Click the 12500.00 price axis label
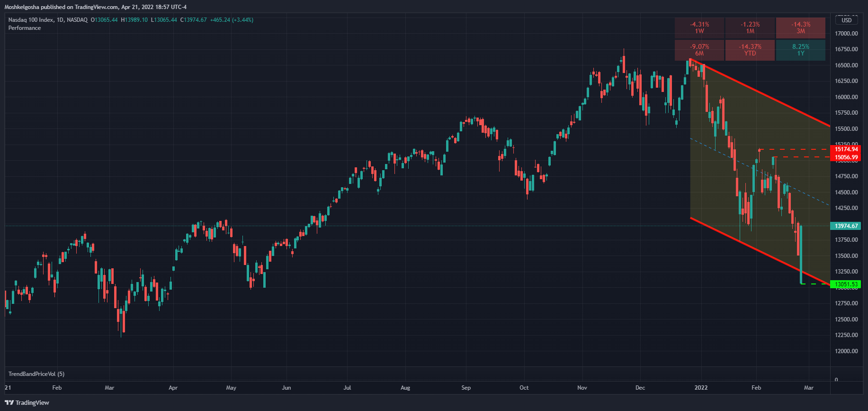 846,320
